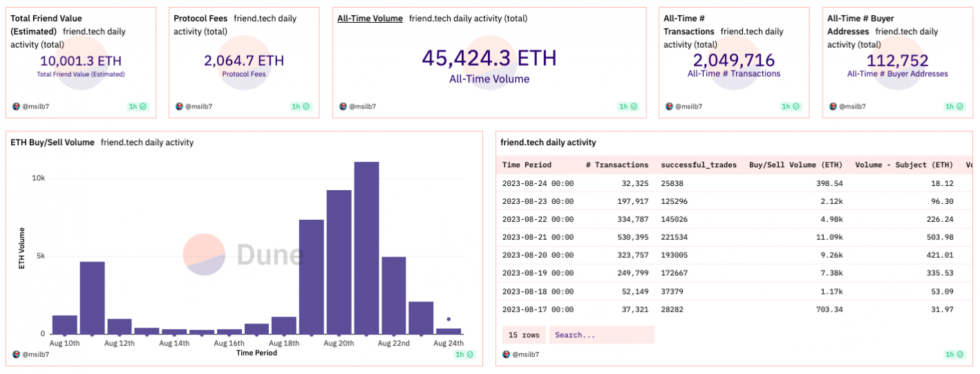
Task: Click the 10k y-axis label
Action: click(38, 178)
